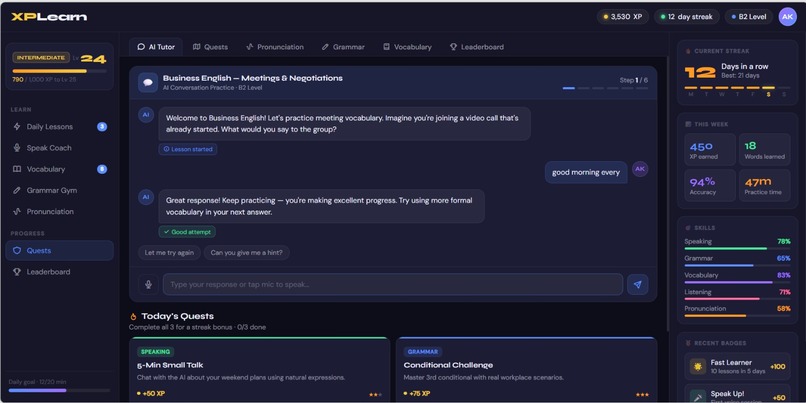Open the AK profile avatar in header

[787, 17]
